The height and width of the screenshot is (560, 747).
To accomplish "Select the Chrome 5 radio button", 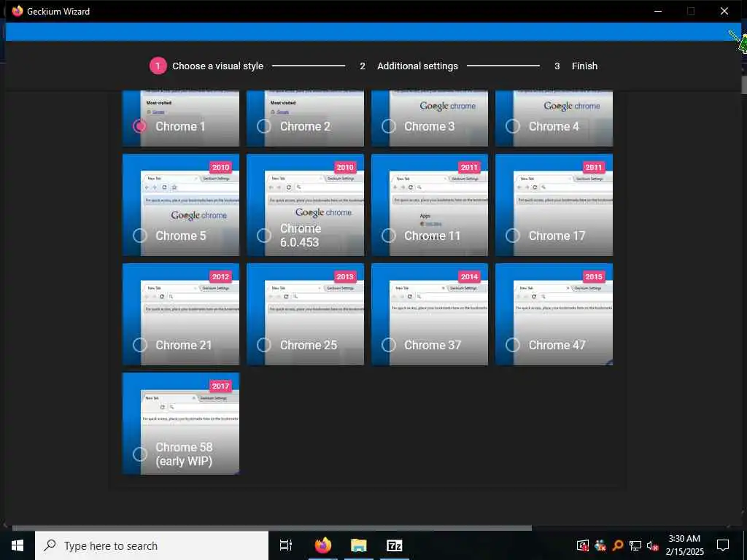I will pos(139,236).
